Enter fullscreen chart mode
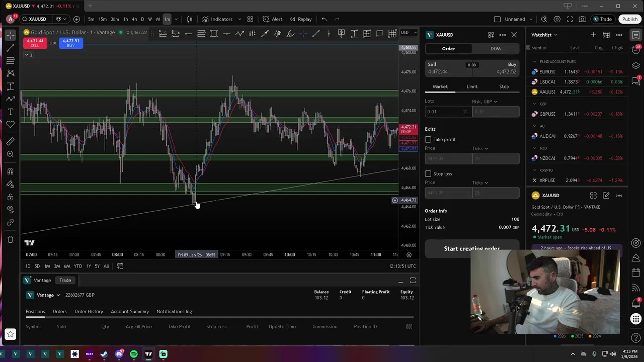Viewport: 644px width, 362px height. (570, 19)
